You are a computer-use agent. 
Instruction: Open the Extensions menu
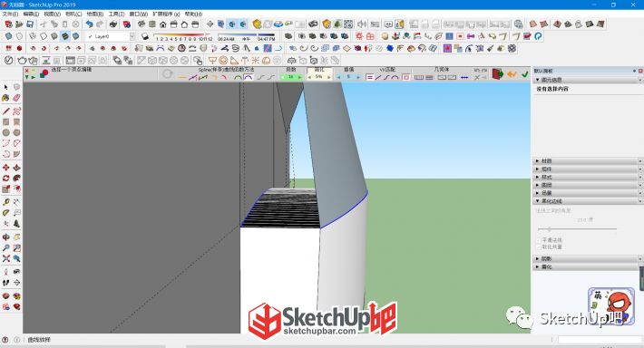point(166,14)
